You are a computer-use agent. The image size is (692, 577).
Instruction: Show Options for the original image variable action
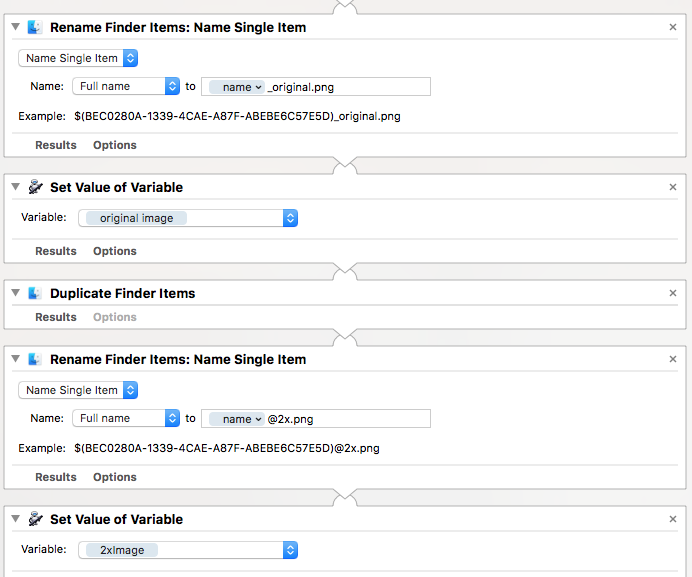pyautogui.click(x=115, y=251)
